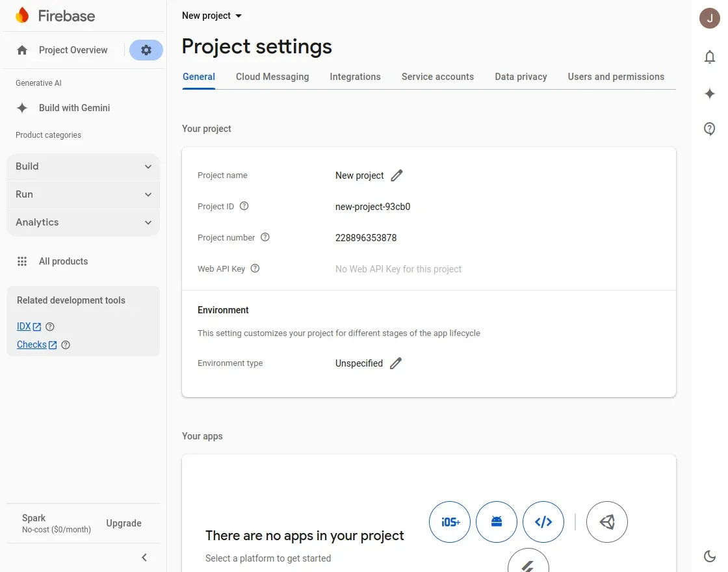Click the Spark No-cost plan label
Viewport: 728px width, 572px height.
point(56,523)
